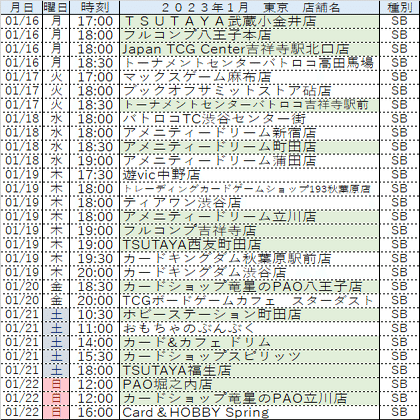The image size is (420, 420).
Task: Select the ホビーステーション町田店 cell
Action: pos(249,315)
